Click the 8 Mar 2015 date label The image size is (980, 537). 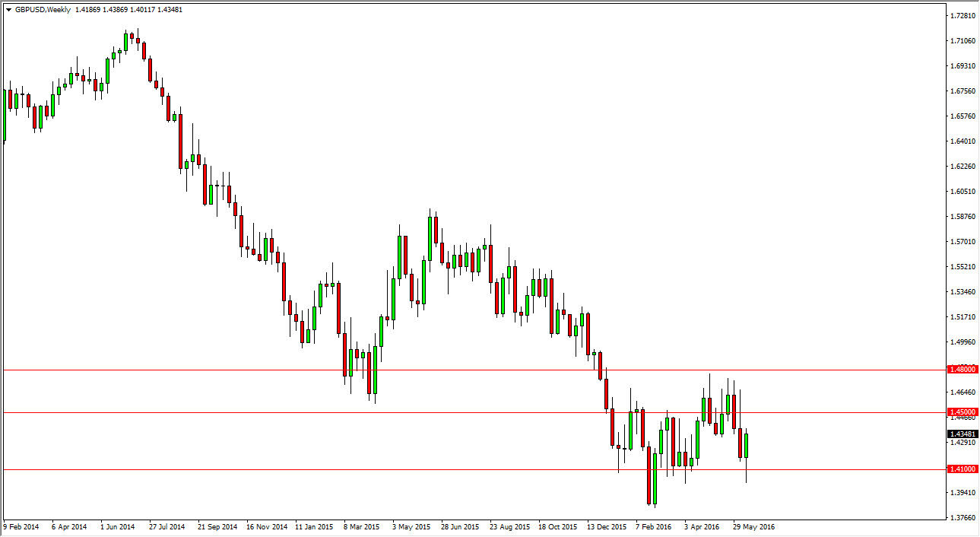click(x=361, y=526)
